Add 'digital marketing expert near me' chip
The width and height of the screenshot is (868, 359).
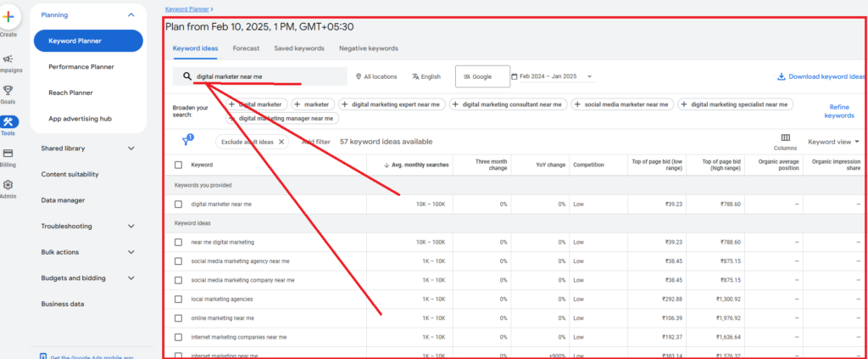point(392,104)
